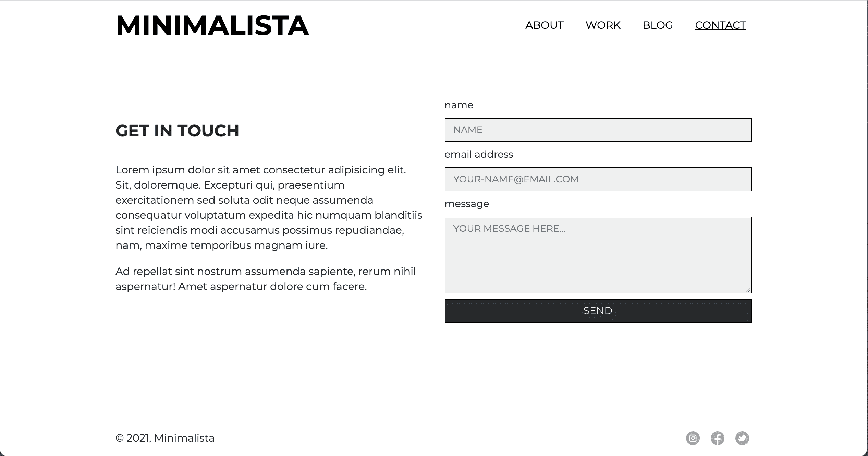
Task: Focus the NAME input field
Action: (598, 130)
